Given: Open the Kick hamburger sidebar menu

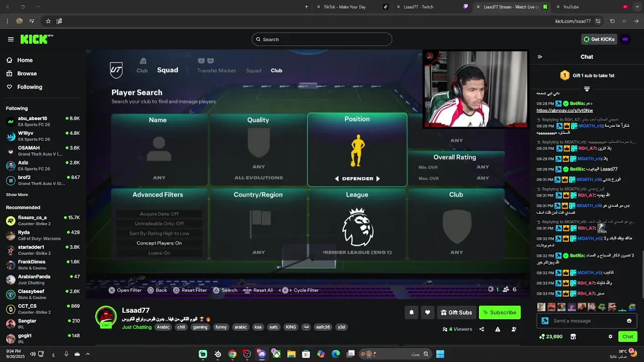Looking at the screenshot, I should point(11,39).
